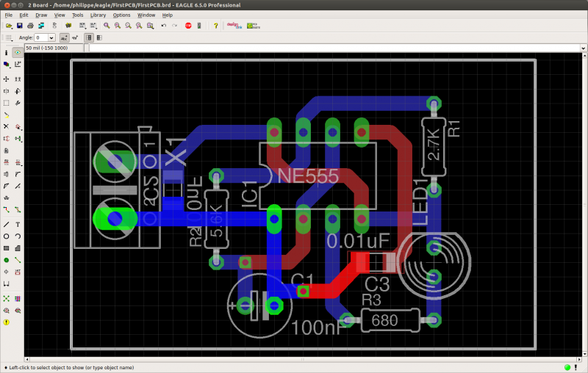588x373 pixels.
Task: Toggle the left-side parameter layout button
Action: [88, 37]
